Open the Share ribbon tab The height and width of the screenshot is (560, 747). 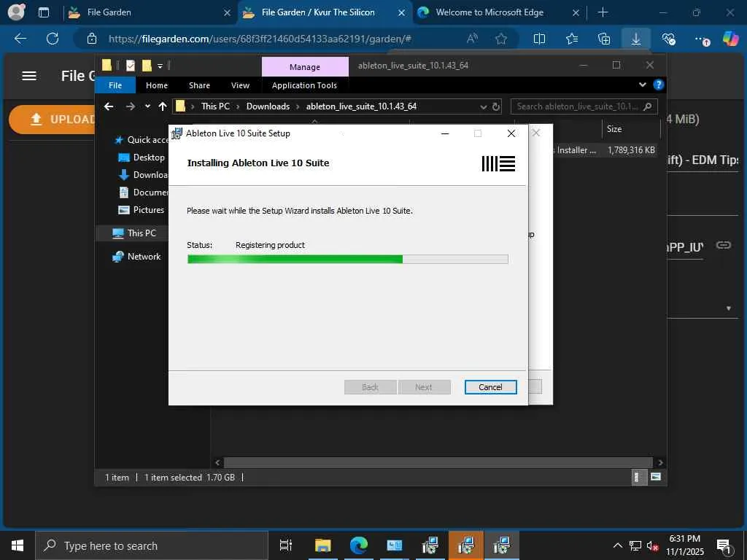199,85
